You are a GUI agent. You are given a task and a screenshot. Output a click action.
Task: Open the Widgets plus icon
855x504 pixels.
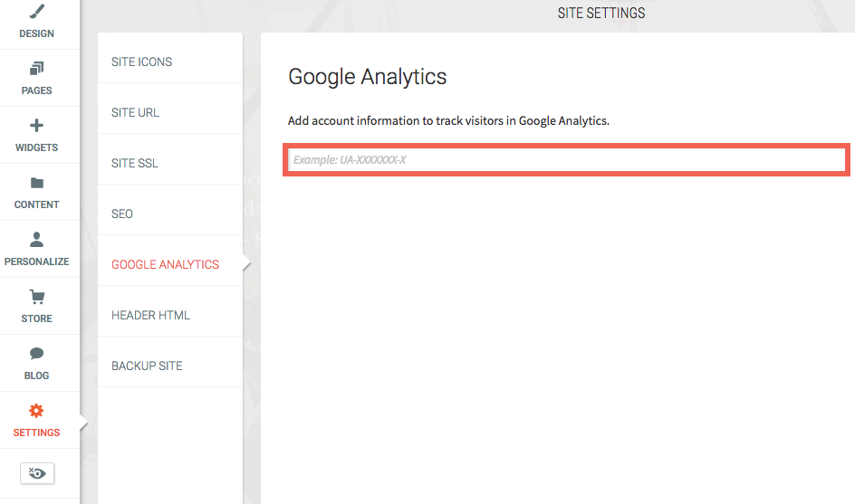tap(36, 125)
